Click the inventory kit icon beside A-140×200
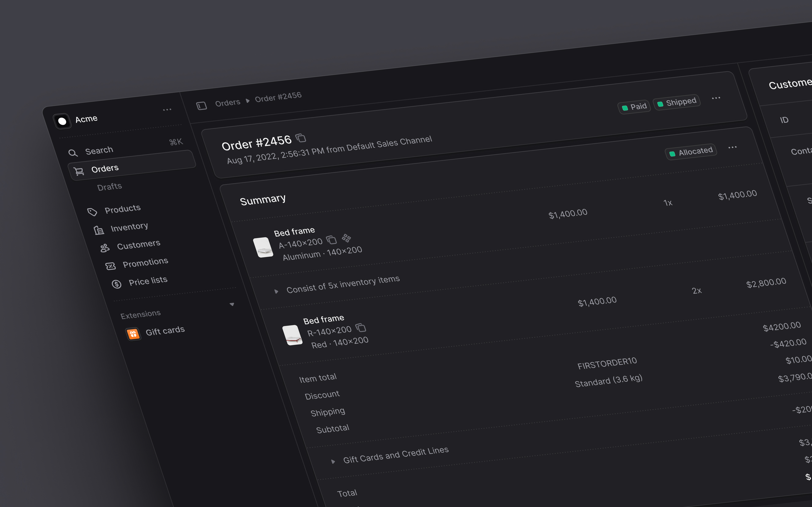812x507 pixels. (346, 238)
